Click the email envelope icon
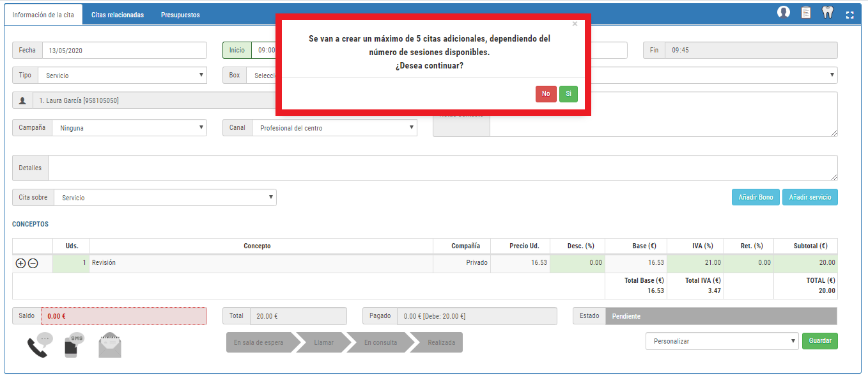The width and height of the screenshot is (868, 382). [110, 346]
